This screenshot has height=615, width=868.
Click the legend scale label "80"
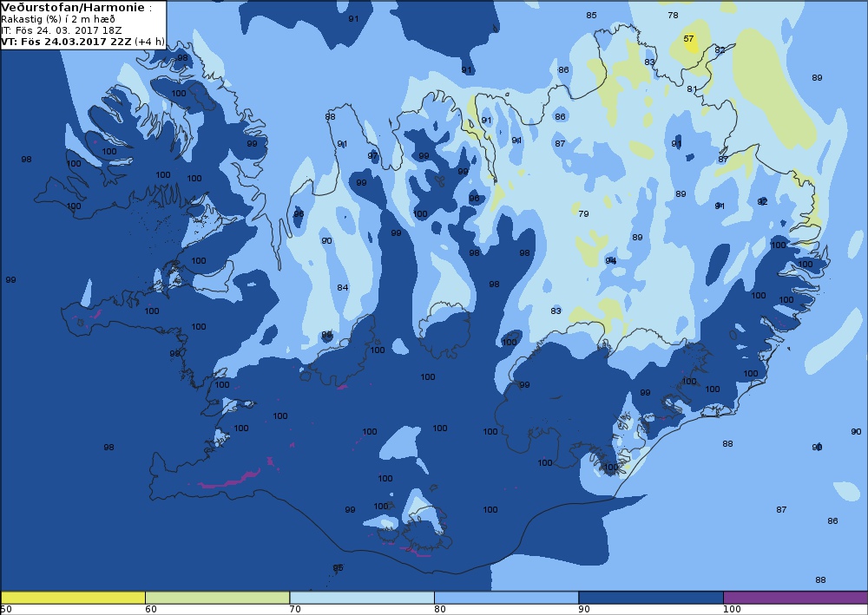440,610
